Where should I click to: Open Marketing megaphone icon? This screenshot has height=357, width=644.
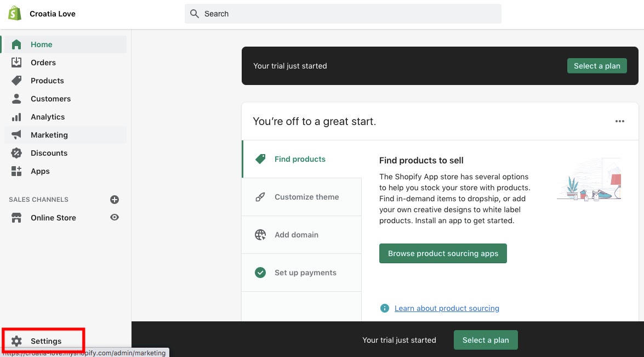[x=16, y=135]
